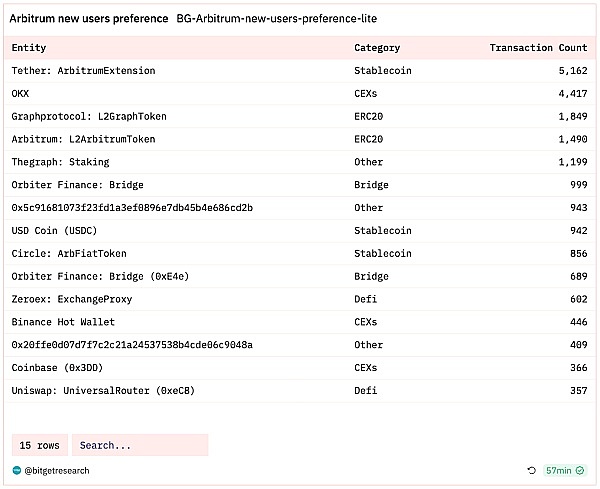Viewport: 600px width, 489px height.
Task: Click the 15 rows count label
Action: click(x=40, y=445)
